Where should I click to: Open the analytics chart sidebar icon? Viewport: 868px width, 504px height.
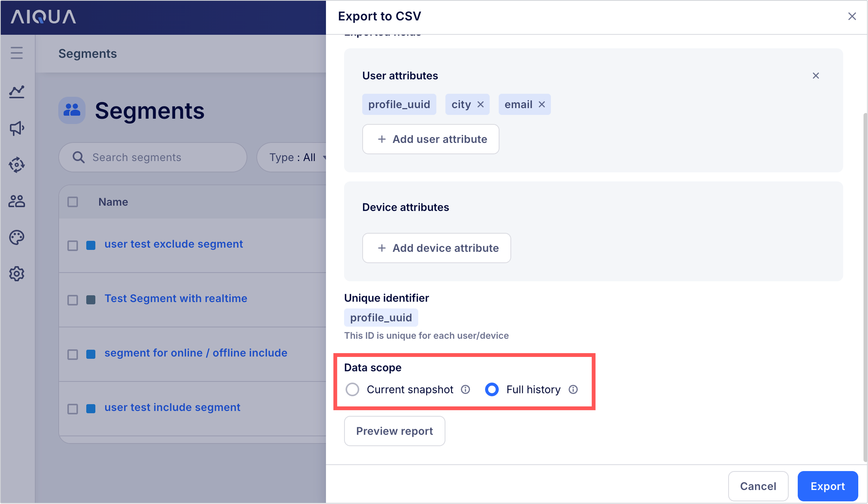click(x=17, y=91)
